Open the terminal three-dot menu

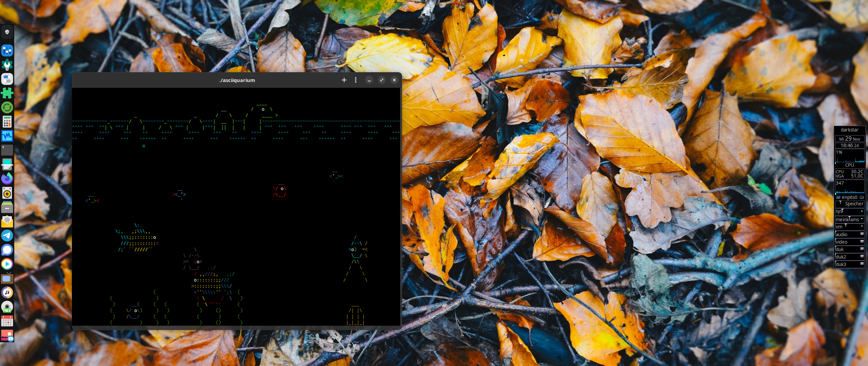(x=355, y=80)
